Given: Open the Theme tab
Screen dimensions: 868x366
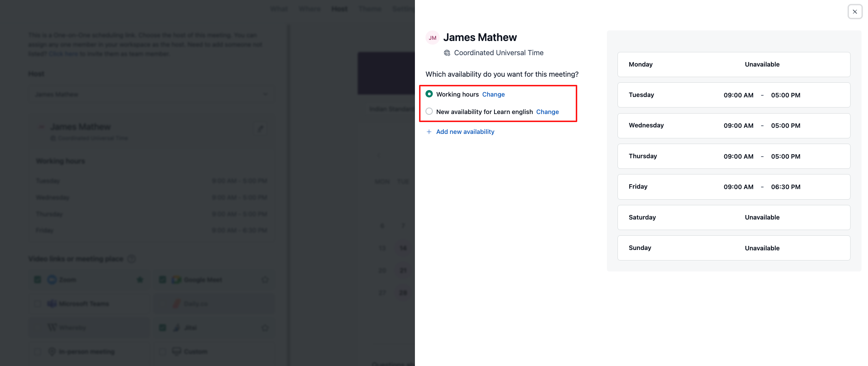Looking at the screenshot, I should 369,9.
